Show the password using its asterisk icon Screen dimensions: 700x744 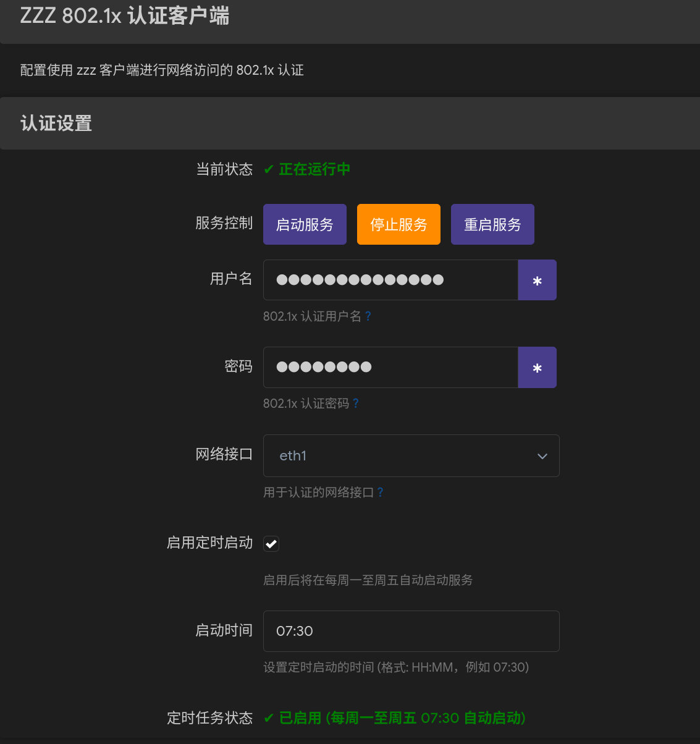pyautogui.click(x=537, y=368)
